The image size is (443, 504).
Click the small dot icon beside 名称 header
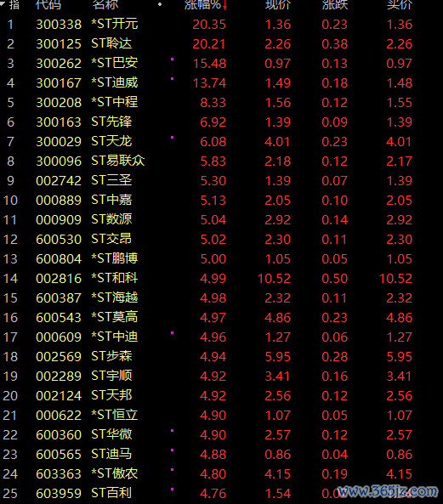tap(160, 4)
